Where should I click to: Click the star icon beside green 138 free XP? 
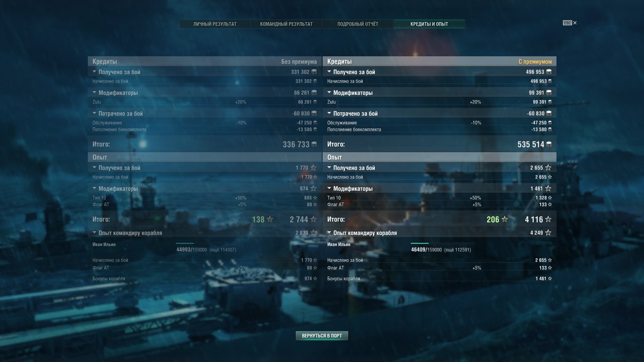(x=270, y=219)
